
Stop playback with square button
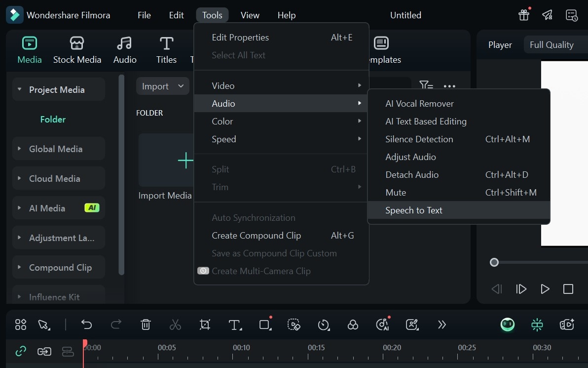568,289
